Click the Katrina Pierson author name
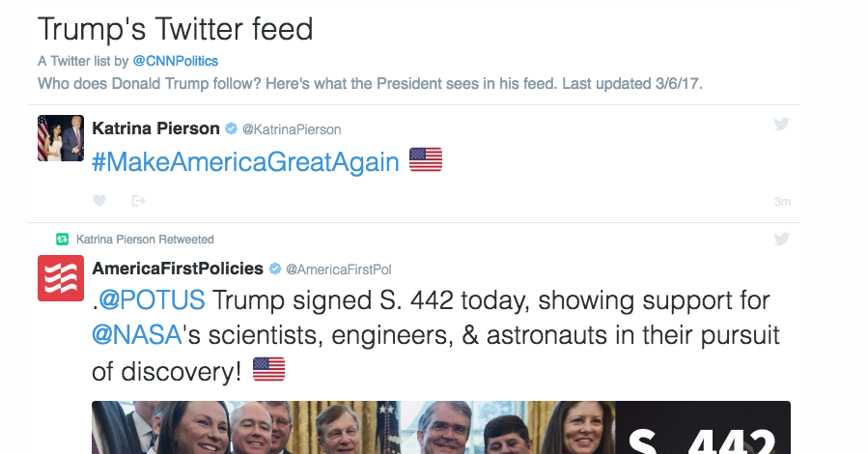Screen dimensions: 868x454 pos(155,128)
